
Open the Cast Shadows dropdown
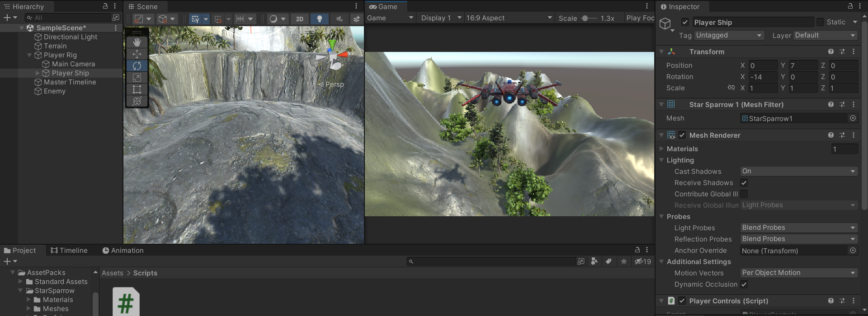click(x=799, y=171)
